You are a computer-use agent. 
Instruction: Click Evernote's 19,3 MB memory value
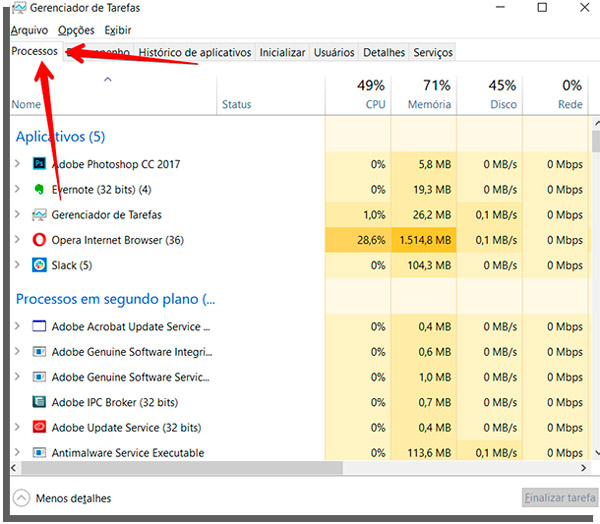[x=432, y=189]
